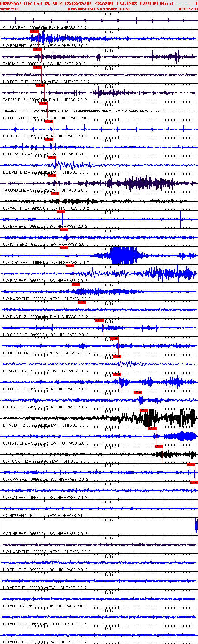The image size is (198, 644).
Task: Click the UW.WAT.EHZ station label
Action: click(14, 498)
